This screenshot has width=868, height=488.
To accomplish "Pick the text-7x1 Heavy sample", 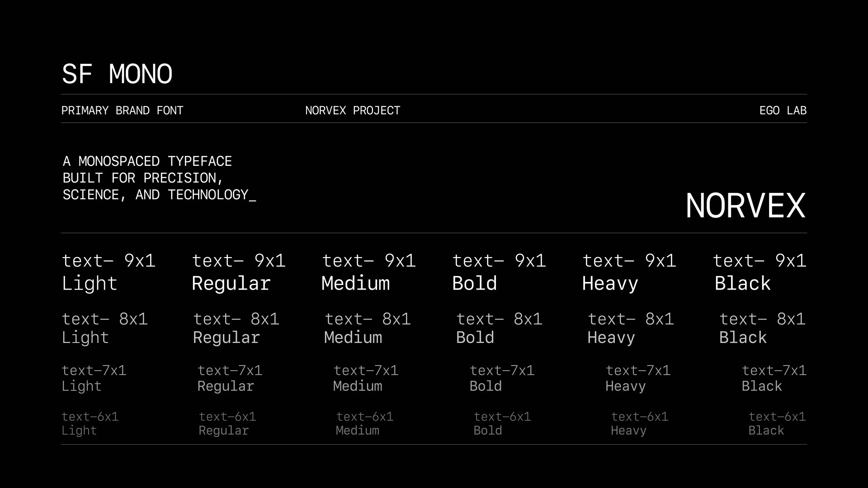I will pyautogui.click(x=638, y=378).
